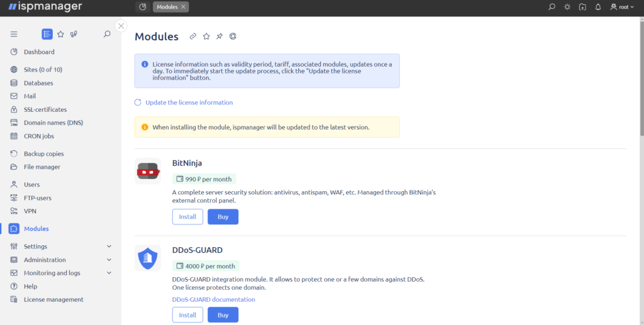The image size is (644, 325).
Task: Copy page link icon next to Modules title
Action: tap(192, 36)
